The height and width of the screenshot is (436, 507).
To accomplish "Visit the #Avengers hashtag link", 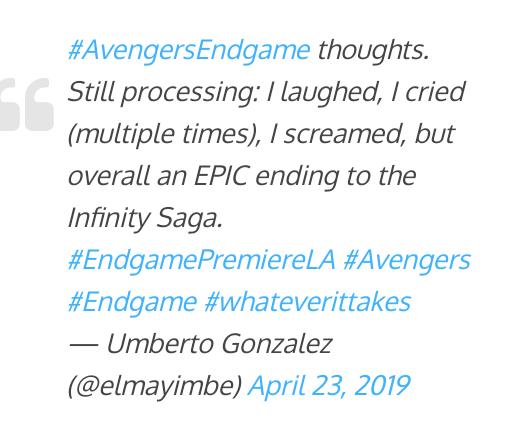I will click(x=407, y=261).
